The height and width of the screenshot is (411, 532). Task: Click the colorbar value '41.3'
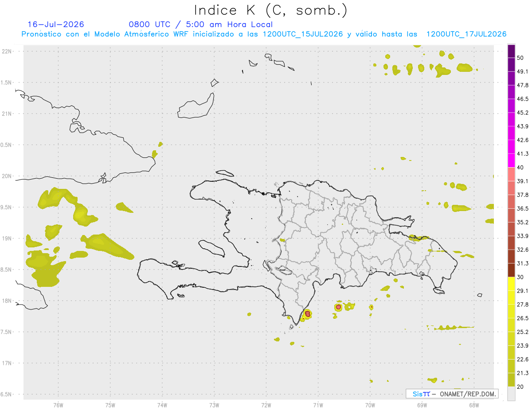(523, 154)
